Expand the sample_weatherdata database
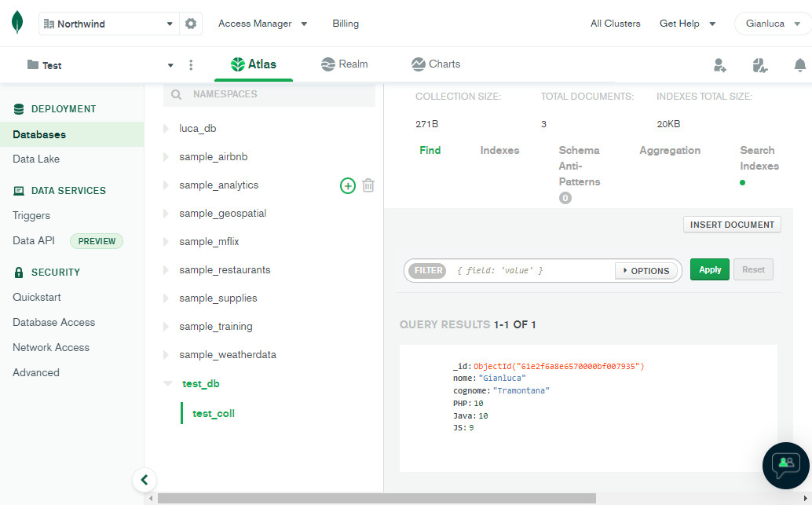The width and height of the screenshot is (812, 505). [x=166, y=355]
